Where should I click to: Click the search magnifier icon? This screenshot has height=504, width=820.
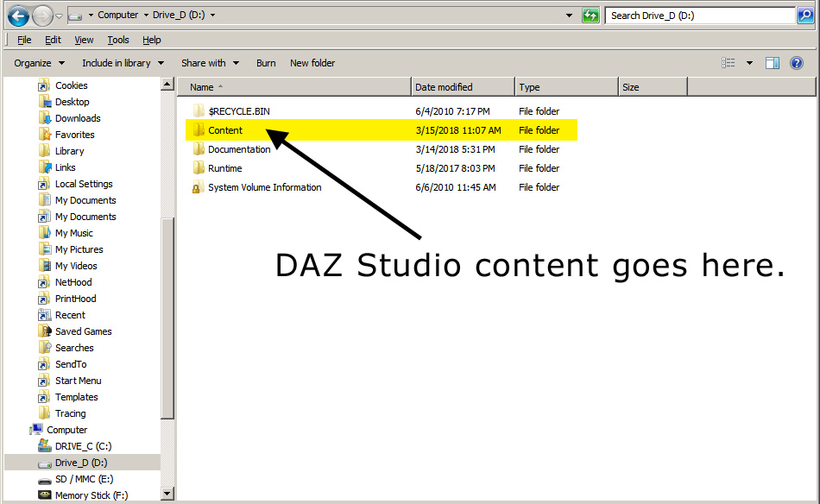[x=804, y=16]
